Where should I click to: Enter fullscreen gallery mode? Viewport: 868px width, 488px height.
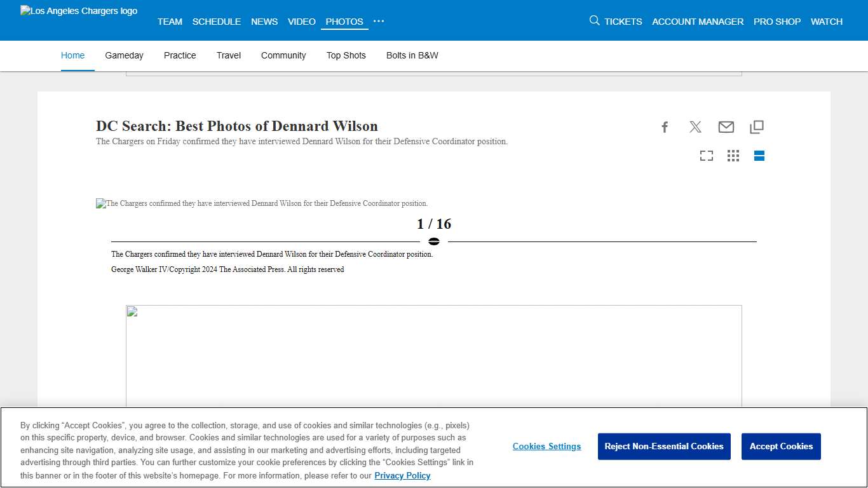coord(706,155)
